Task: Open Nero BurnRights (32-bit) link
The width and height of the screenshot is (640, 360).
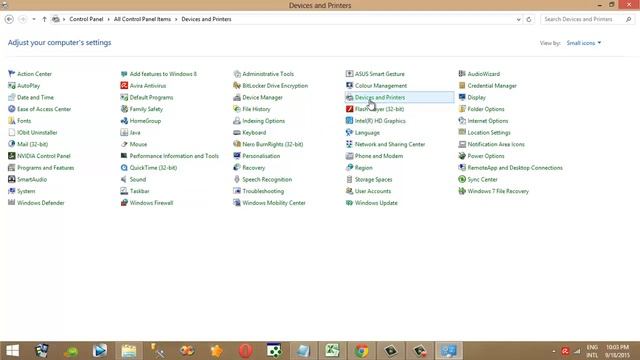Action: tap(273, 144)
